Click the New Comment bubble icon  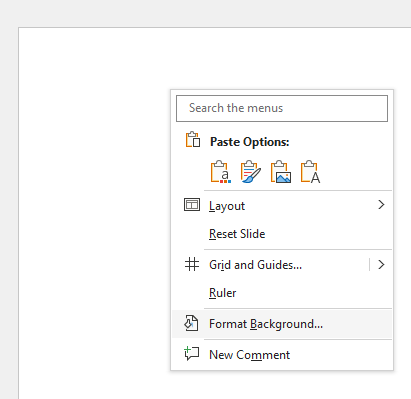pos(191,353)
